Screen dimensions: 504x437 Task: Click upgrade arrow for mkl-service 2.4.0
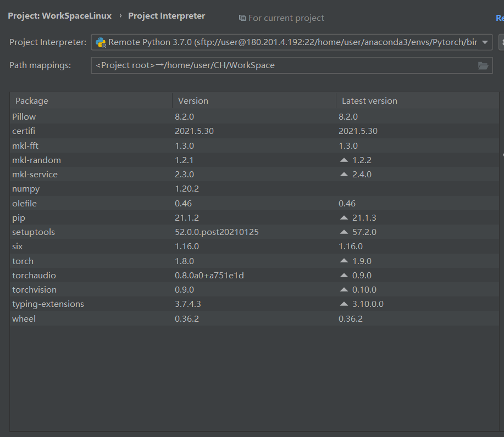[344, 175]
